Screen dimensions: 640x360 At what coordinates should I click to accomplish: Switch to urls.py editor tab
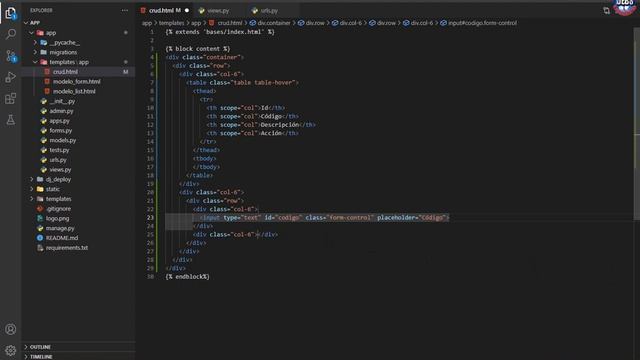coord(269,11)
